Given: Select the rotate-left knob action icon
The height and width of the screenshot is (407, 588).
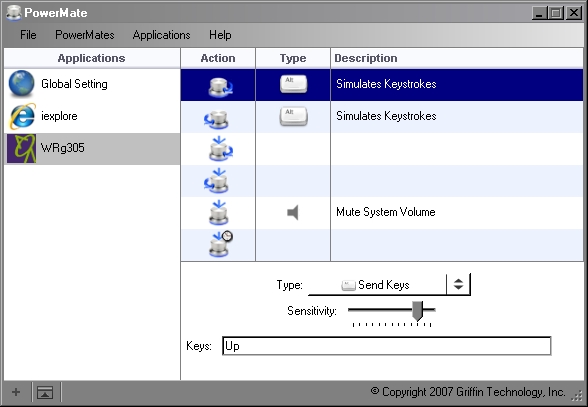Looking at the screenshot, I should pyautogui.click(x=217, y=119).
